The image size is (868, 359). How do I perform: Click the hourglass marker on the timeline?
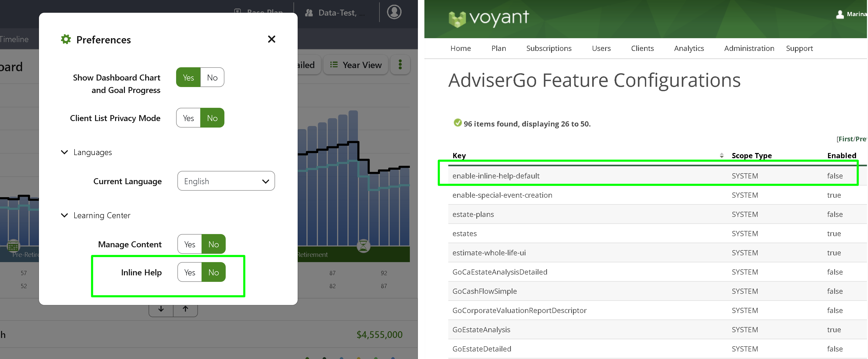pos(363,246)
